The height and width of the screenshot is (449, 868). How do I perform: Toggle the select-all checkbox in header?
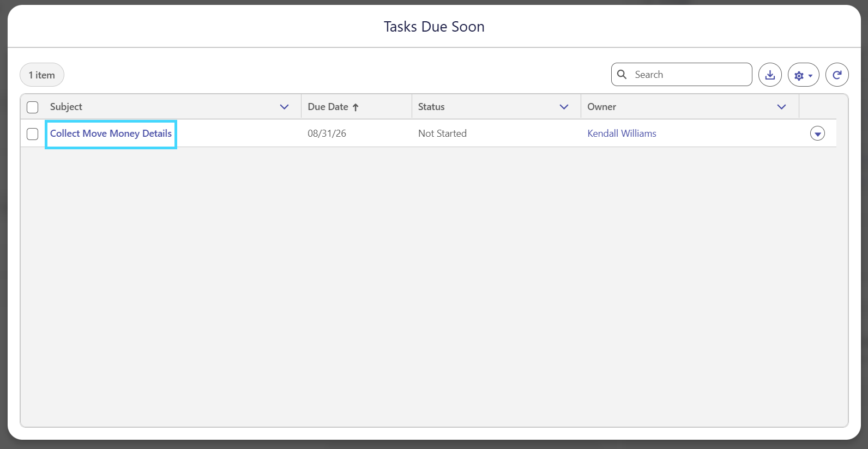point(33,107)
